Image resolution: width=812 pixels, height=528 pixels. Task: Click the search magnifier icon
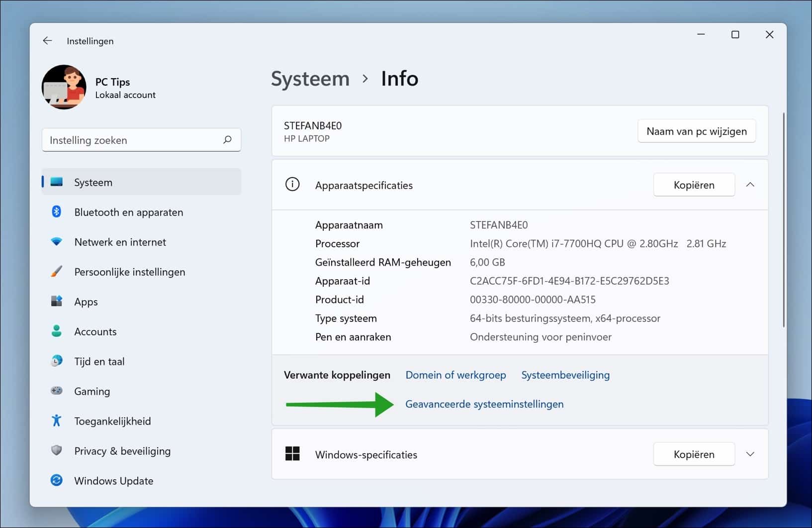tap(227, 140)
